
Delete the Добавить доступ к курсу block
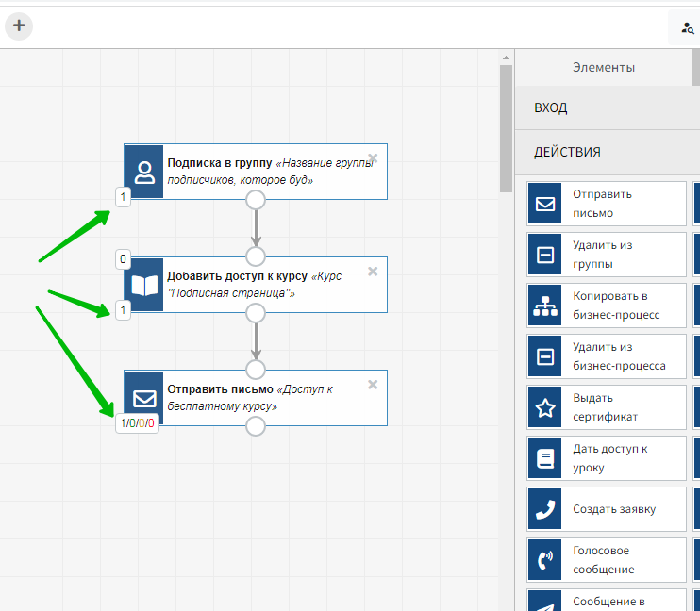click(373, 272)
